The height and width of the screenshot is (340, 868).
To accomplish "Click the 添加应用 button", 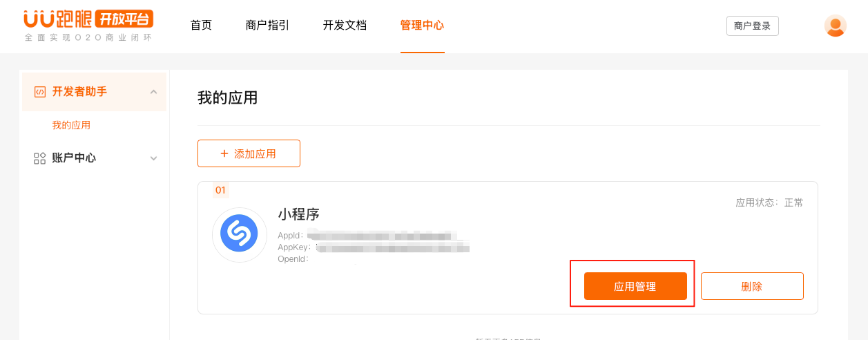I will point(249,153).
